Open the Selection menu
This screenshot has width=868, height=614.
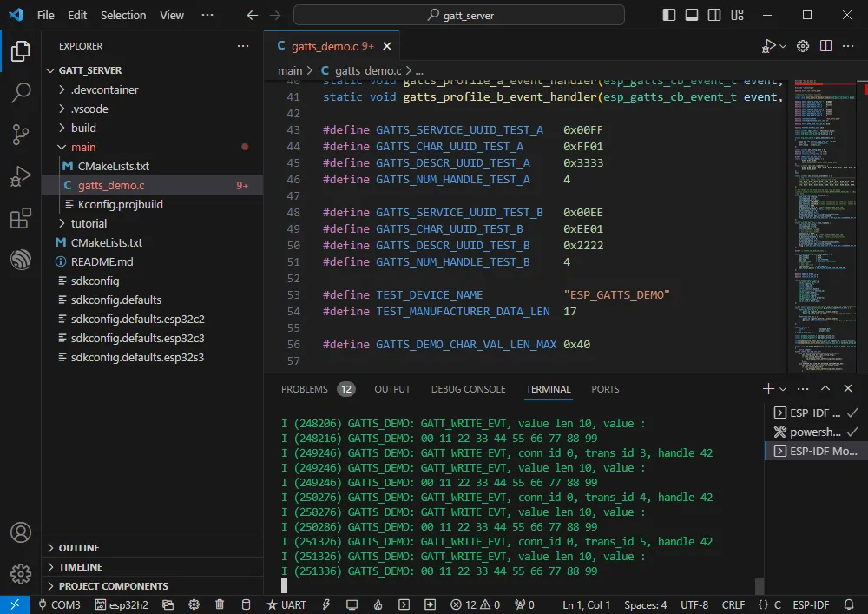click(123, 15)
